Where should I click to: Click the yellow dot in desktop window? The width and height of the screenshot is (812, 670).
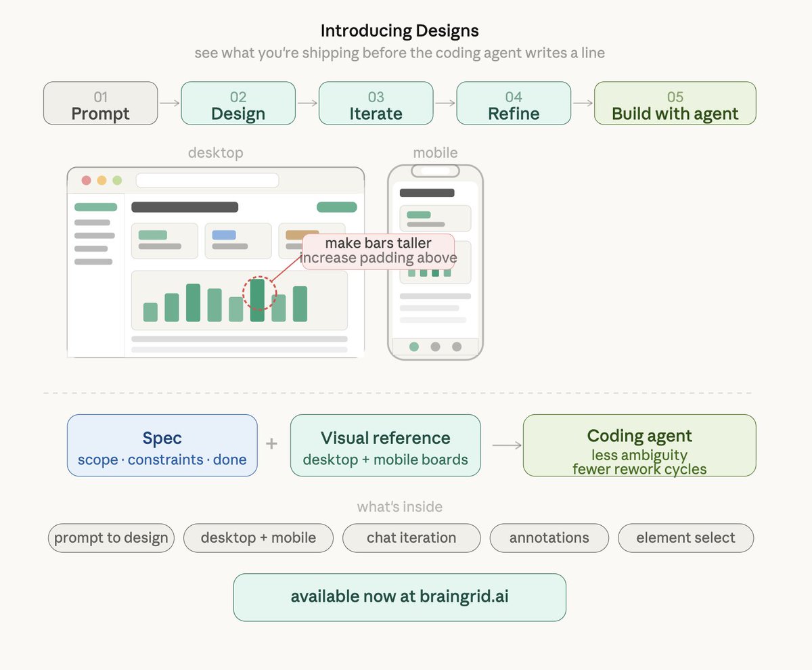click(101, 180)
